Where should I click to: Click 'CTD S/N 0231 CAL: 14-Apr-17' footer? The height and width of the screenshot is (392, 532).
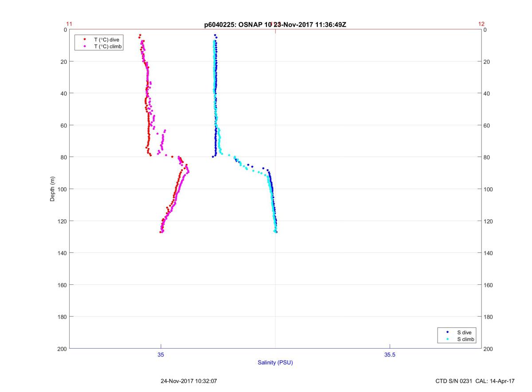[475, 381]
